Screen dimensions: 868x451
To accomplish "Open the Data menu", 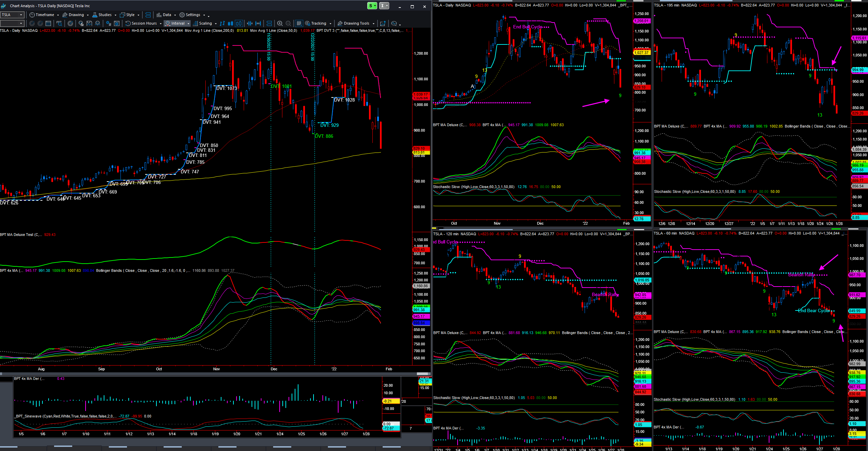I will point(166,15).
